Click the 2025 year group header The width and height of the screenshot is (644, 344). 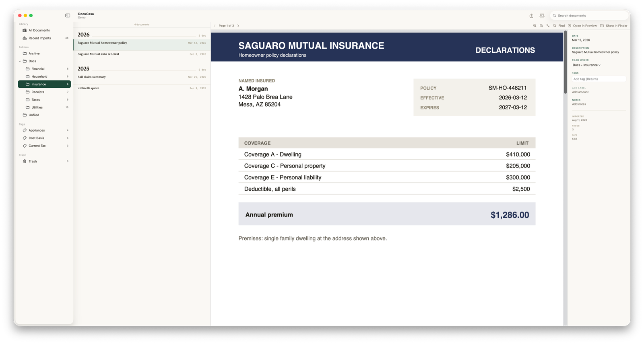pos(83,69)
